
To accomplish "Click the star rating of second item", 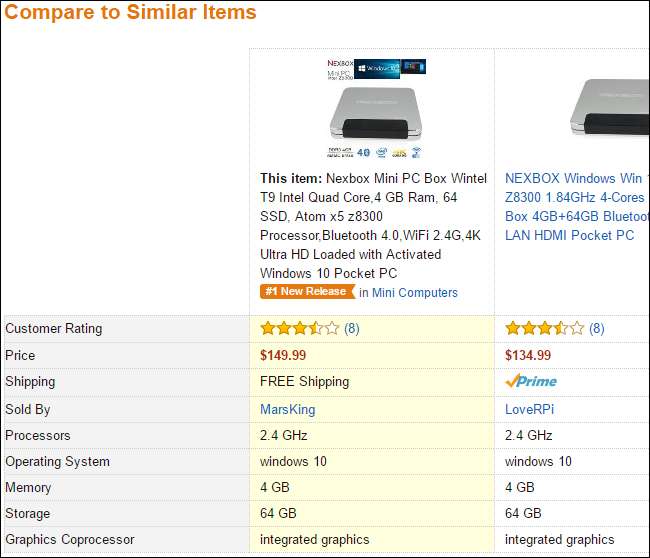I will pyautogui.click(x=544, y=328).
